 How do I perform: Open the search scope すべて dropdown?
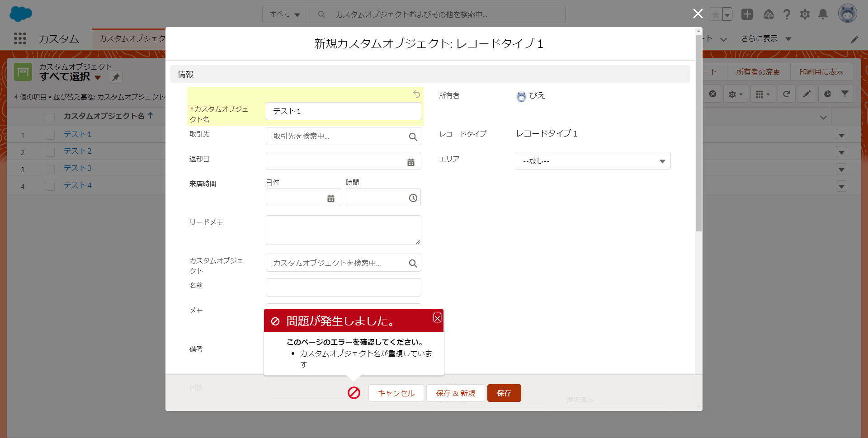click(x=284, y=14)
